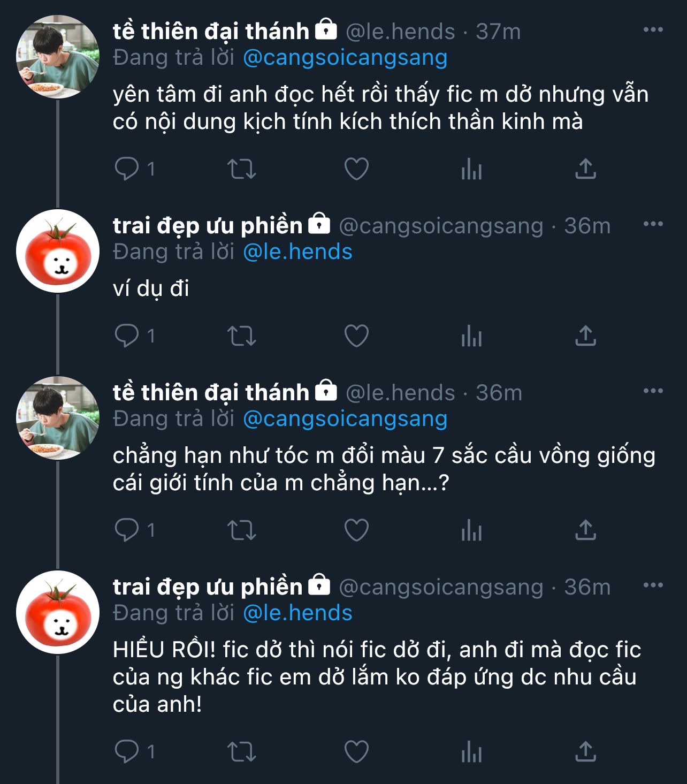
Task: Like the tweet about '7 sắc cầu vồng'
Action: [x=356, y=530]
